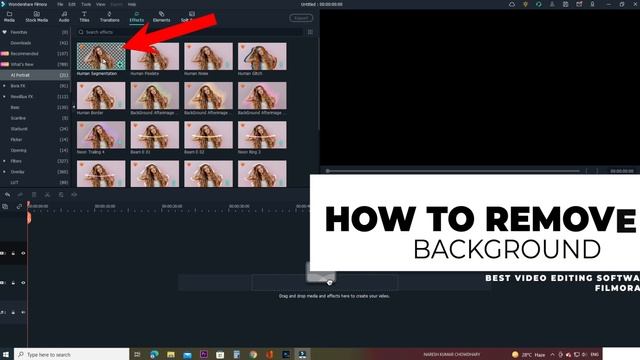Click the mail message icon in title bar
The width and height of the screenshot is (640, 360).
[579, 4]
